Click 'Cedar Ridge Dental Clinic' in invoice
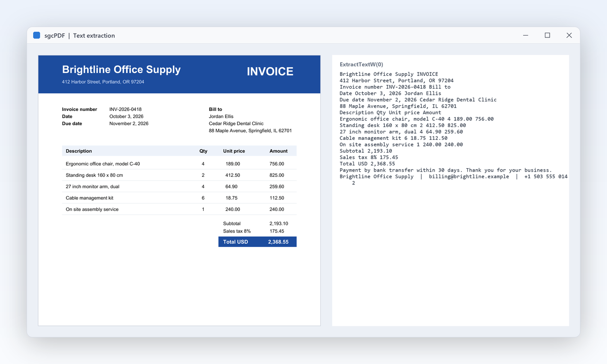The height and width of the screenshot is (364, 607). pyautogui.click(x=236, y=124)
